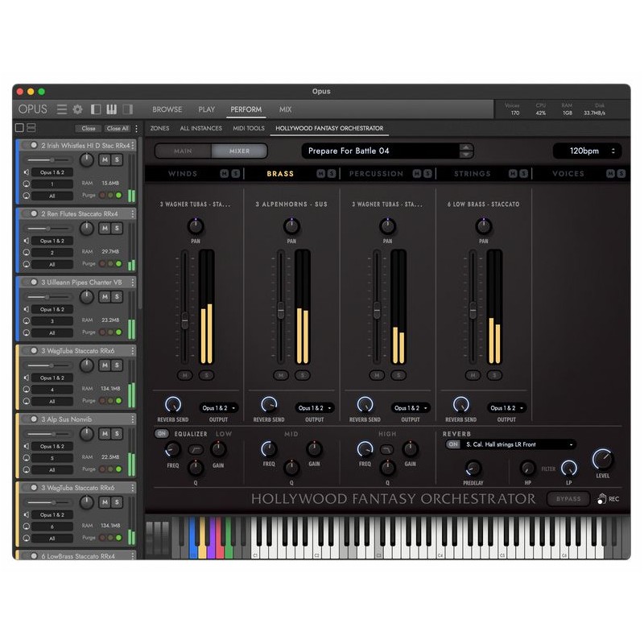This screenshot has width=644, height=644.
Task: Toggle the Equalizer ON switch
Action: click(162, 434)
